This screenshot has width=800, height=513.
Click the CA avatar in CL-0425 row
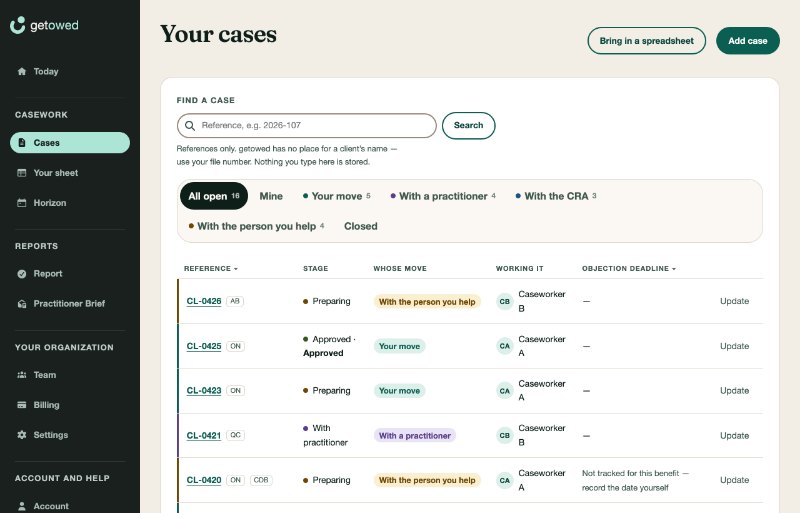(505, 346)
